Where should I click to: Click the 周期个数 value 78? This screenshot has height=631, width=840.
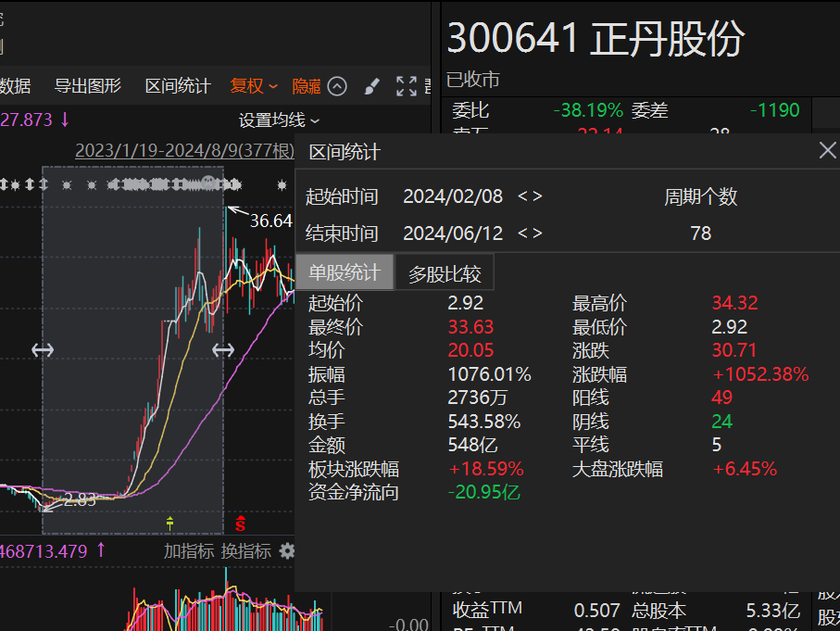pyautogui.click(x=701, y=233)
